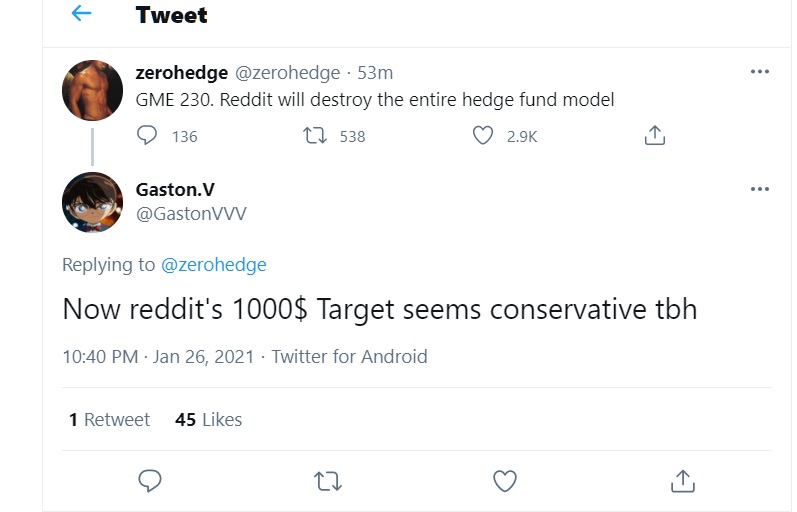Open zerohedge profile picture
797x512 pixels.
point(93,90)
